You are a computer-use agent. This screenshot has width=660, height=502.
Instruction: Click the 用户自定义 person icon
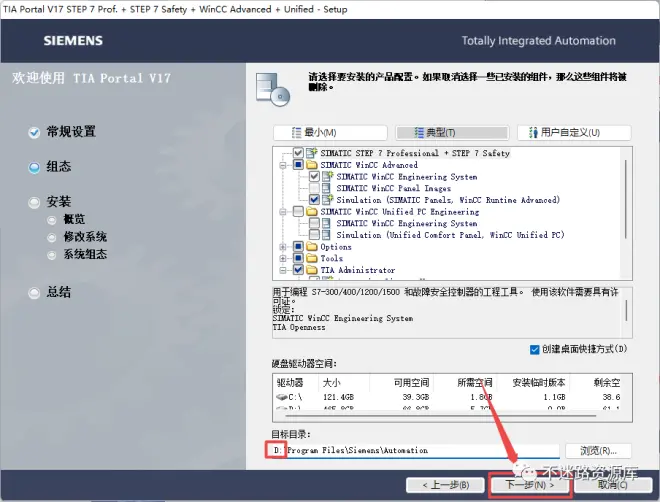pos(533,133)
